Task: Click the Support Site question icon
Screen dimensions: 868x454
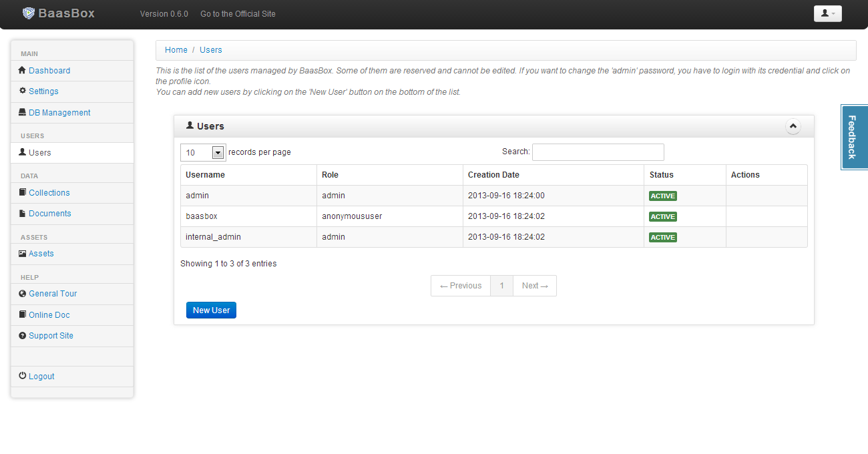Action: (22, 335)
